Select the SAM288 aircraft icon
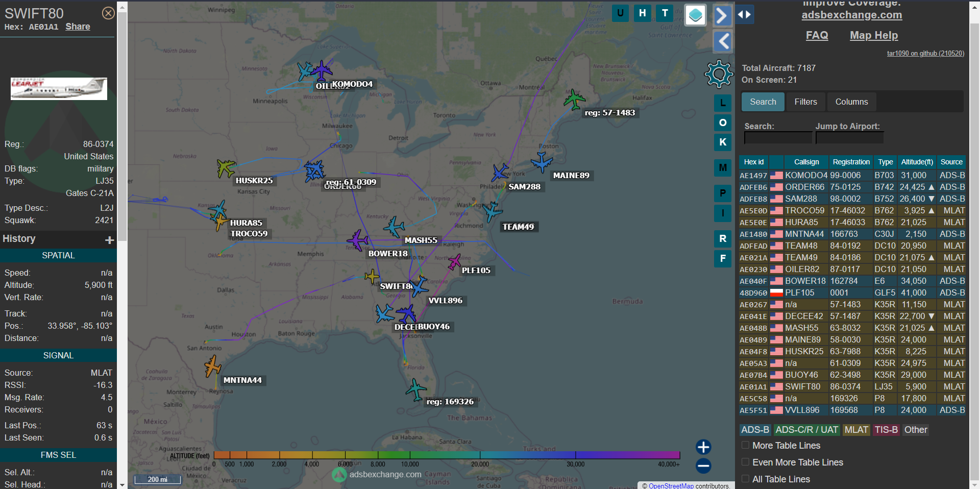980x489 pixels. pyautogui.click(x=500, y=173)
